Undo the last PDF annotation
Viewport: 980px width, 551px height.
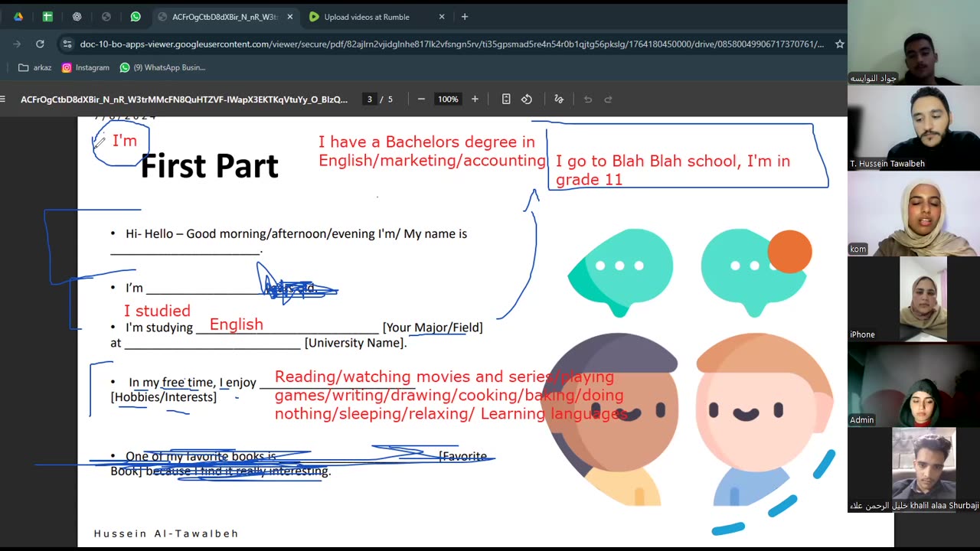point(588,99)
